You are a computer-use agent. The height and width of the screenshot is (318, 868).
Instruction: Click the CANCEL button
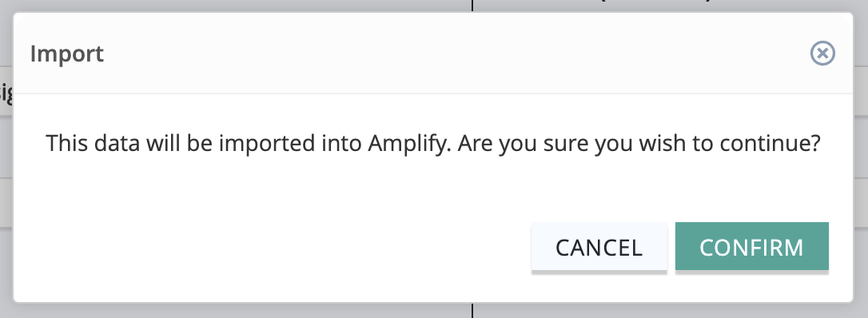(599, 246)
